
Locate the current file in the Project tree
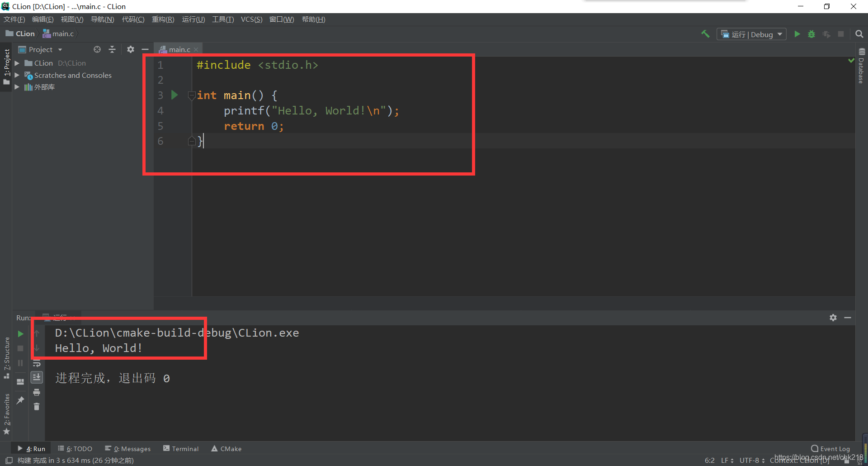[x=97, y=49]
